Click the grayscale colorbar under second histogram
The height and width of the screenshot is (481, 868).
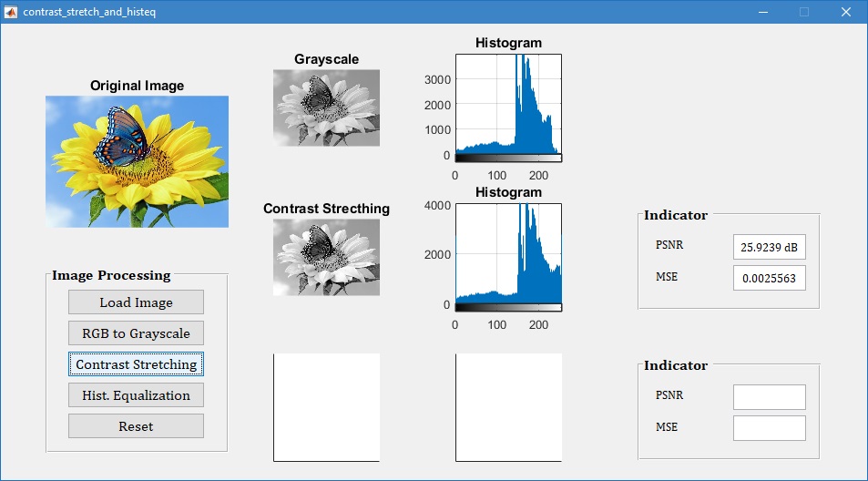(508, 308)
